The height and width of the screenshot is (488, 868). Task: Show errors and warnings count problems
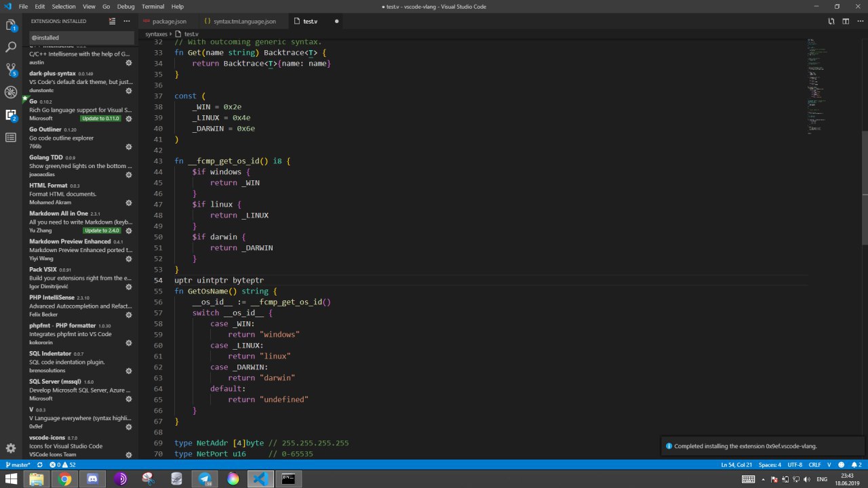[63, 465]
